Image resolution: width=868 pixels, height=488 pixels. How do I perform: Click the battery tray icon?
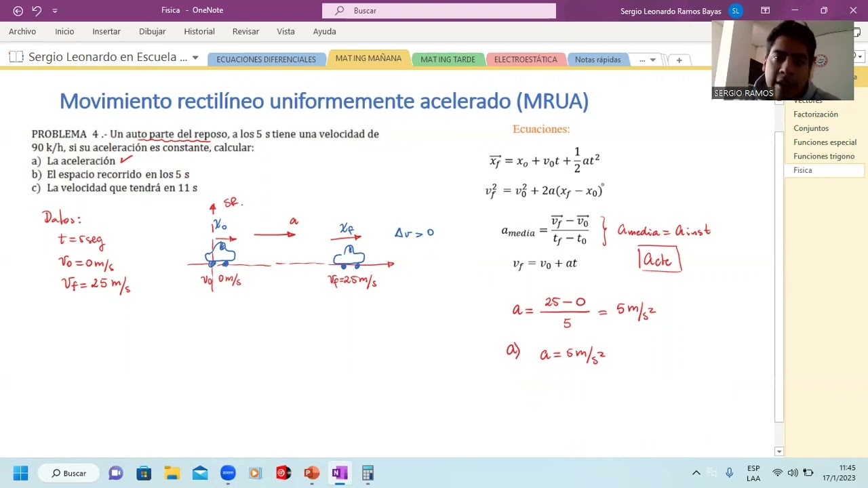pos(808,473)
